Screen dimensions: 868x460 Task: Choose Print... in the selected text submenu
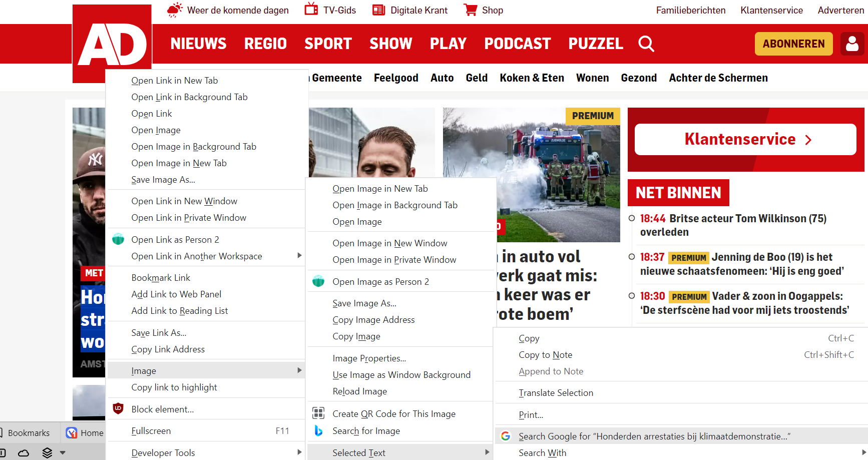click(681, 414)
